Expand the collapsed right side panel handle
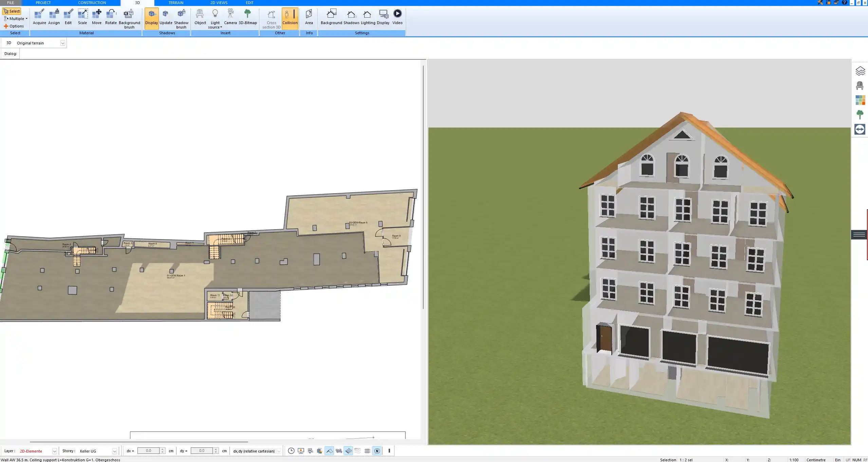This screenshot has height=462, width=868. (x=859, y=234)
